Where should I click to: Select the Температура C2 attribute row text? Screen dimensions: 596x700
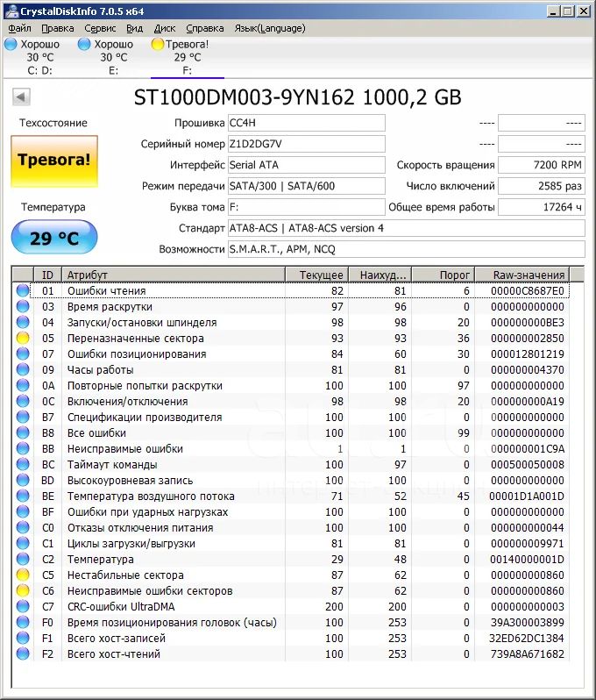click(x=101, y=560)
